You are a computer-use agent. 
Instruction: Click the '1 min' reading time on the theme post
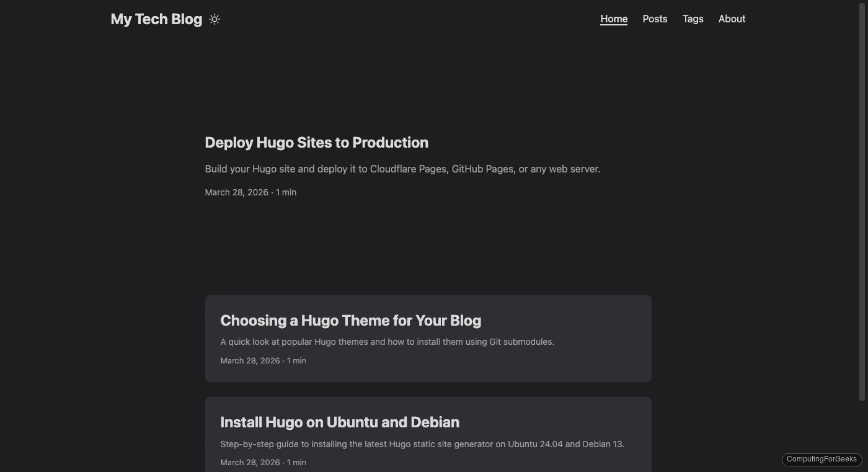296,360
